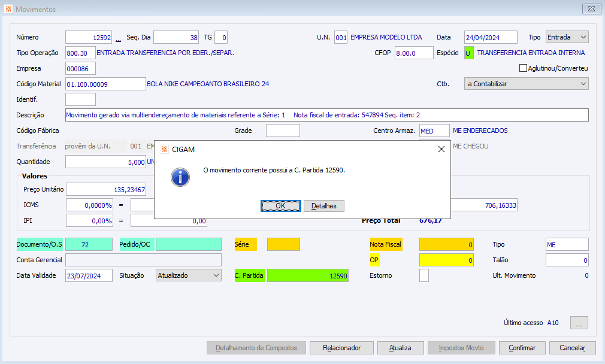Image resolution: width=605 pixels, height=364 pixels.
Task: Click the Tipo ME field
Action: (567, 244)
